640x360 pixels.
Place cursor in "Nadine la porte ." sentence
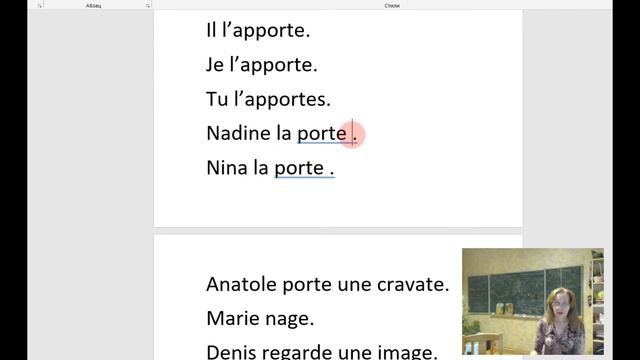click(x=282, y=133)
